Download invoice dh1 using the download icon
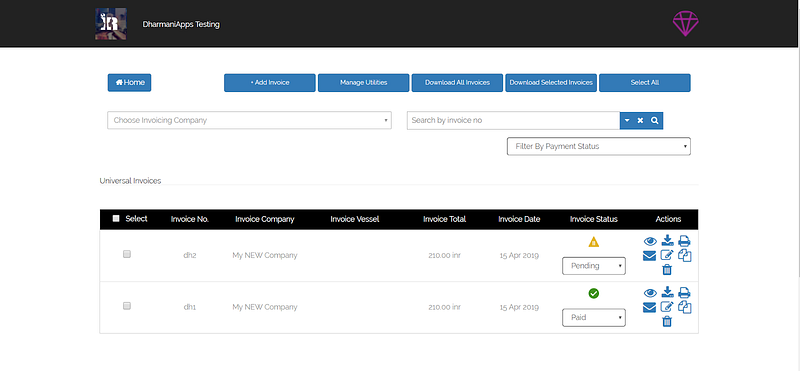This screenshot has width=800, height=371. (667, 292)
